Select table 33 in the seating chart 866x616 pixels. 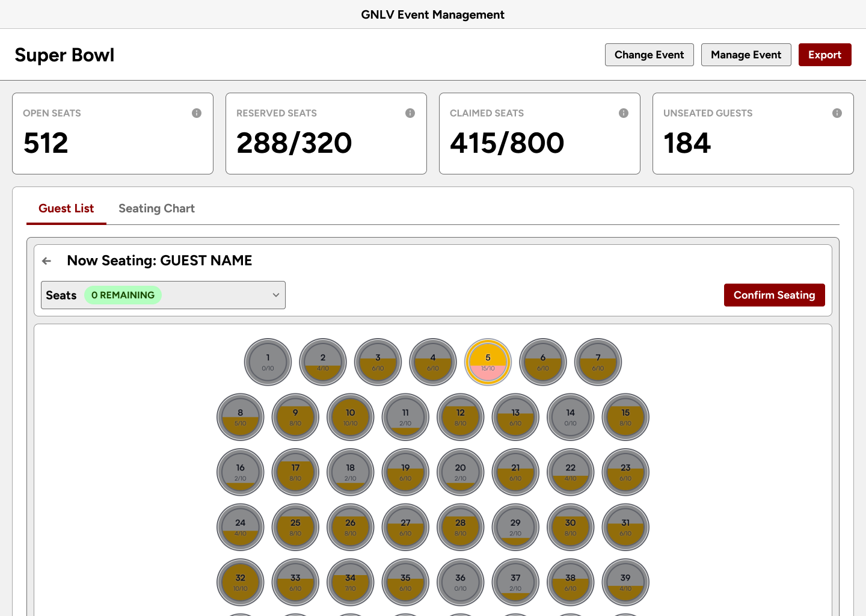[x=295, y=582]
